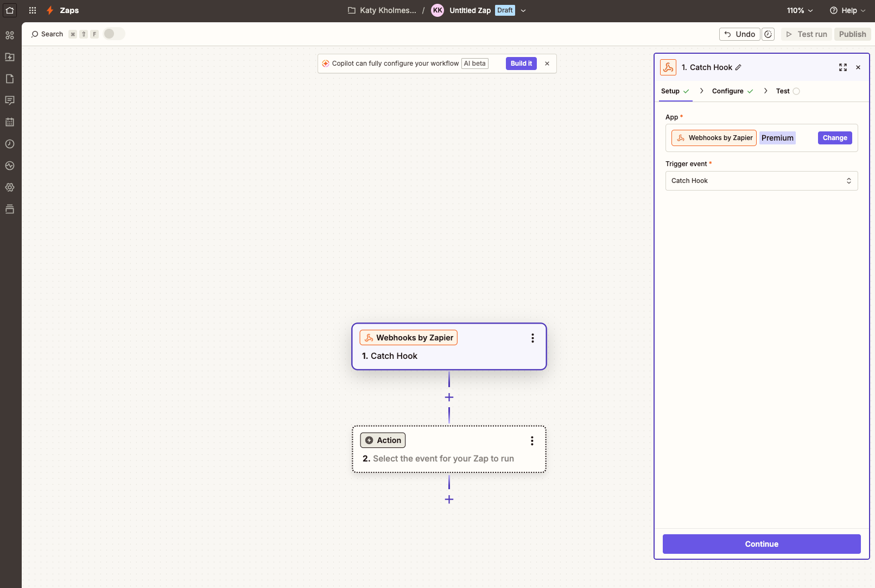
Task: Open the 110% zoom dropdown
Action: [x=800, y=10]
